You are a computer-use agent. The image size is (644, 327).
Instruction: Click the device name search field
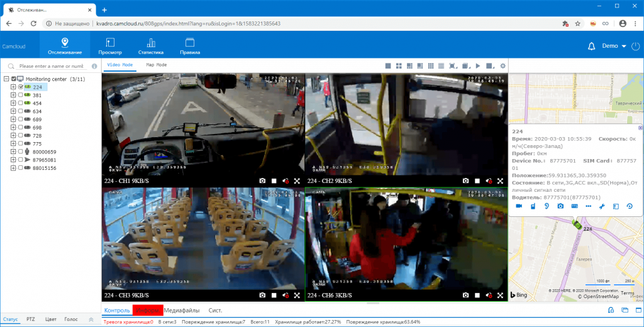(50, 66)
